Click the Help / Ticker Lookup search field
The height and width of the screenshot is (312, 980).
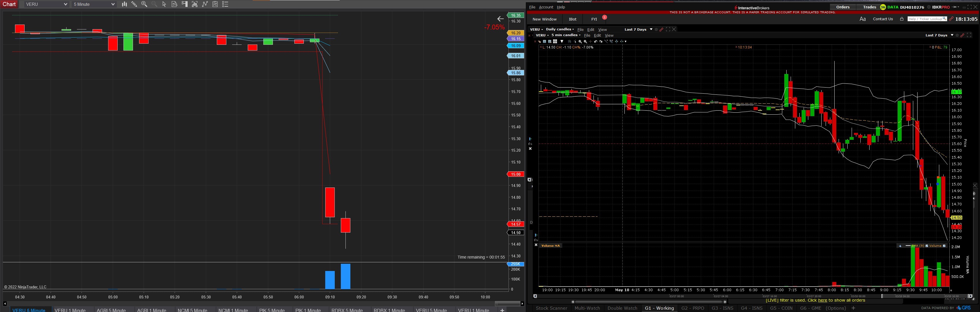click(x=925, y=19)
